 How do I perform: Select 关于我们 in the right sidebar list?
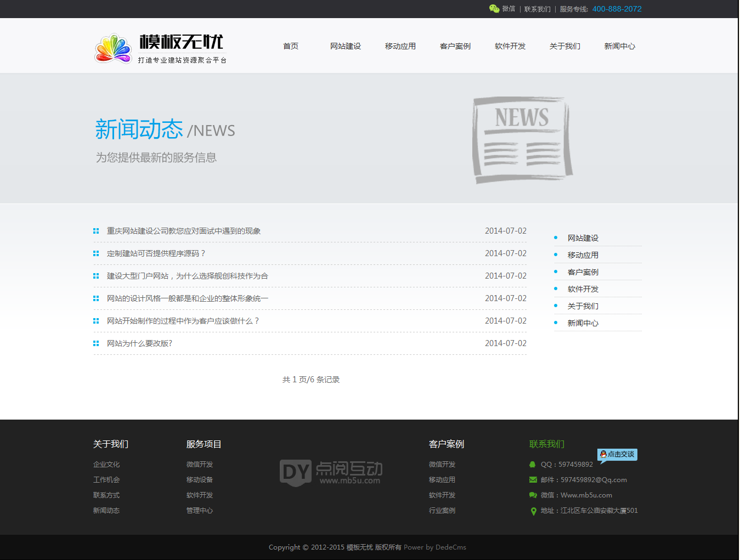click(583, 306)
